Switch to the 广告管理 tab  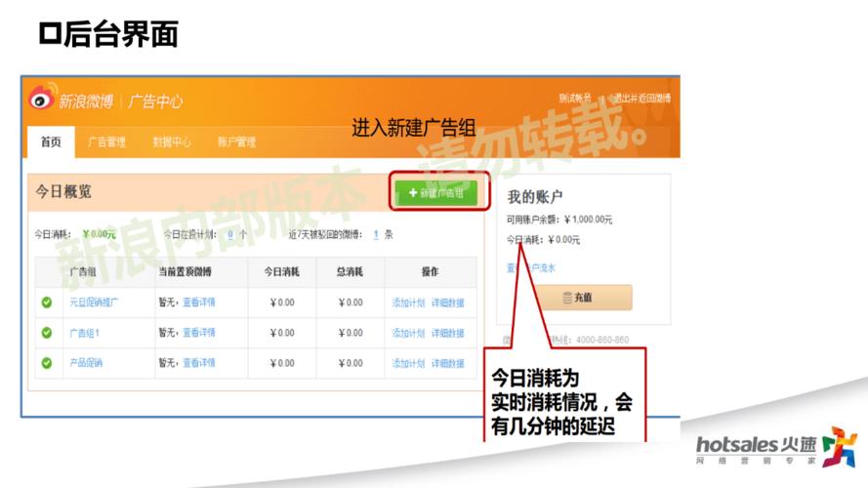tap(106, 142)
